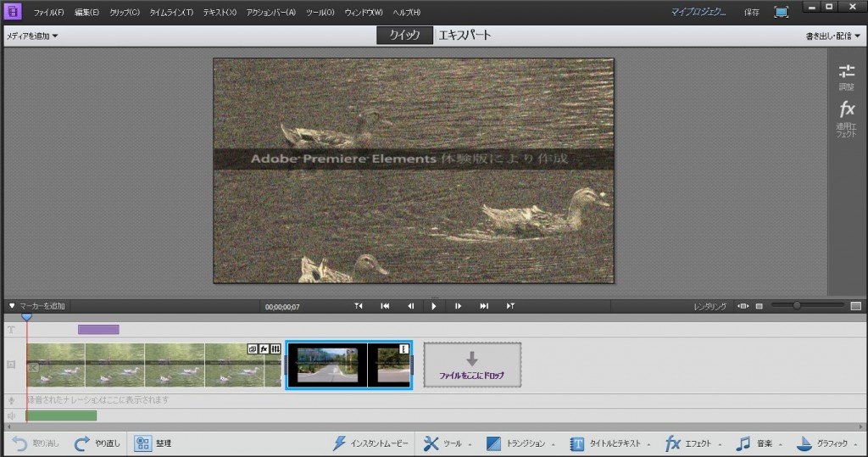Click the timecode 00;00;00;07 field
The width and height of the screenshot is (868, 457).
(282, 306)
